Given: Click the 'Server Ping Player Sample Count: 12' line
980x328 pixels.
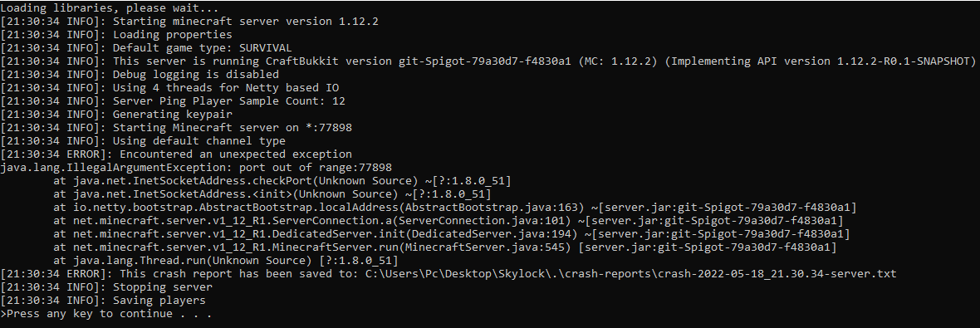Looking at the screenshot, I should (173, 100).
